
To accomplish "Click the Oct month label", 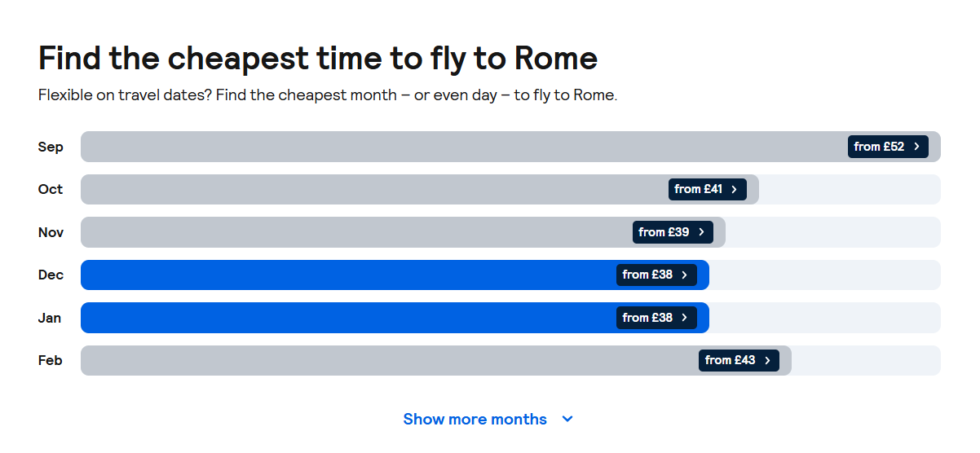I will coord(51,189).
